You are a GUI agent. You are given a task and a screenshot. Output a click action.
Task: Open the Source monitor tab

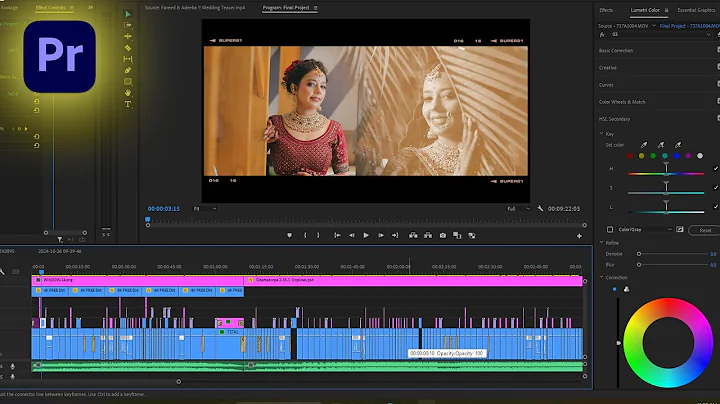point(195,8)
